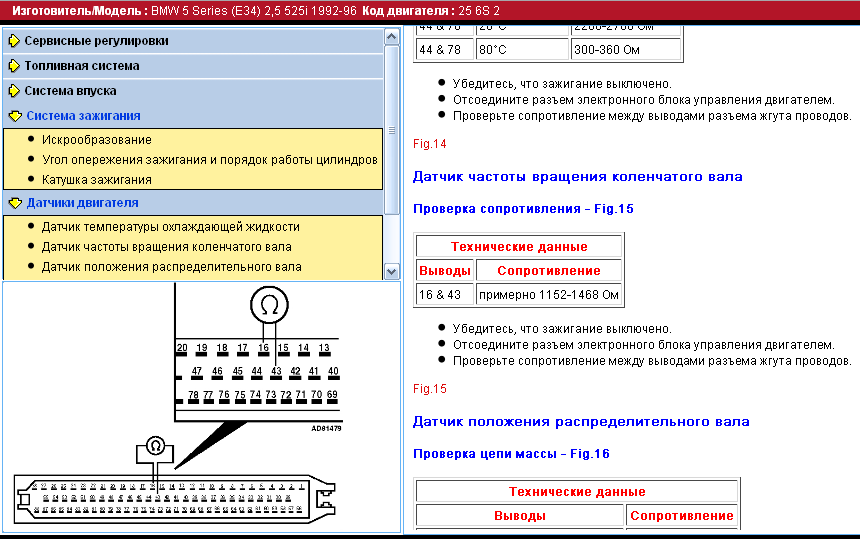Open Датчик температуры охлаждающей жидкости topic
Image resolution: width=860 pixels, height=539 pixels.
[x=171, y=227]
